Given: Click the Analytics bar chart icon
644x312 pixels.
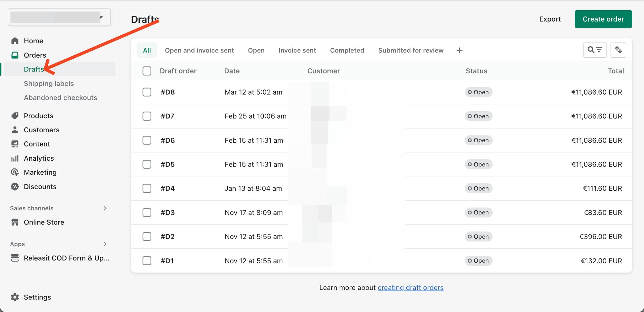Looking at the screenshot, I should (15, 158).
